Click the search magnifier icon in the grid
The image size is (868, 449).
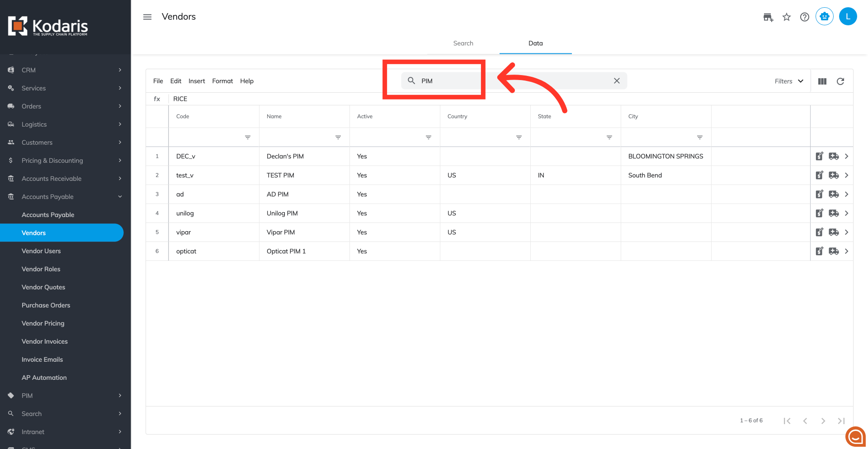[x=411, y=80]
